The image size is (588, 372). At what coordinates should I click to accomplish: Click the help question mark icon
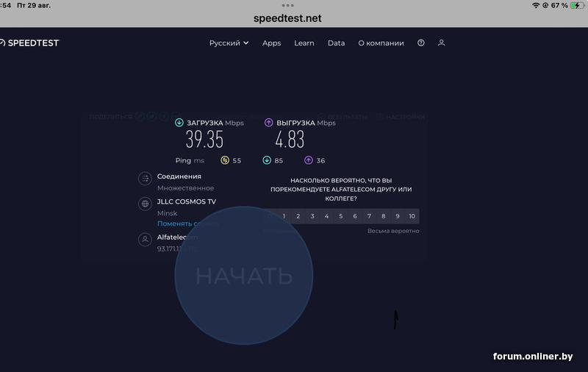(x=420, y=43)
